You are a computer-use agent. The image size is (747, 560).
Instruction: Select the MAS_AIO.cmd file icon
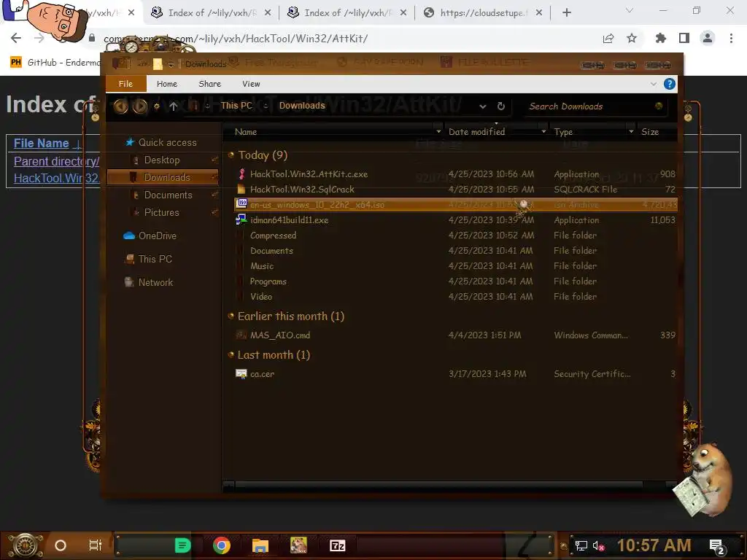pyautogui.click(x=241, y=335)
